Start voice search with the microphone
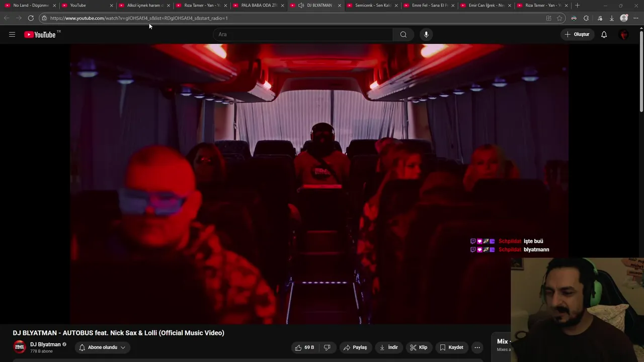The width and height of the screenshot is (644, 362). tap(426, 35)
